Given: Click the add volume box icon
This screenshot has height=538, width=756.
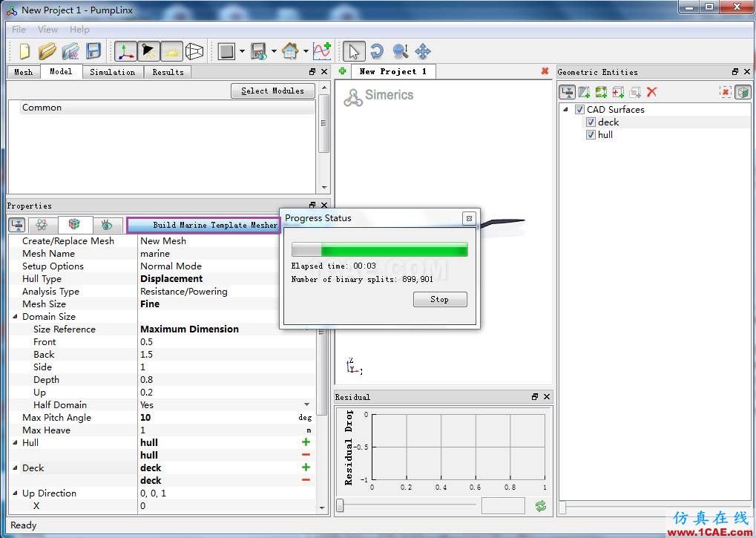Looking at the screenshot, I should [618, 91].
